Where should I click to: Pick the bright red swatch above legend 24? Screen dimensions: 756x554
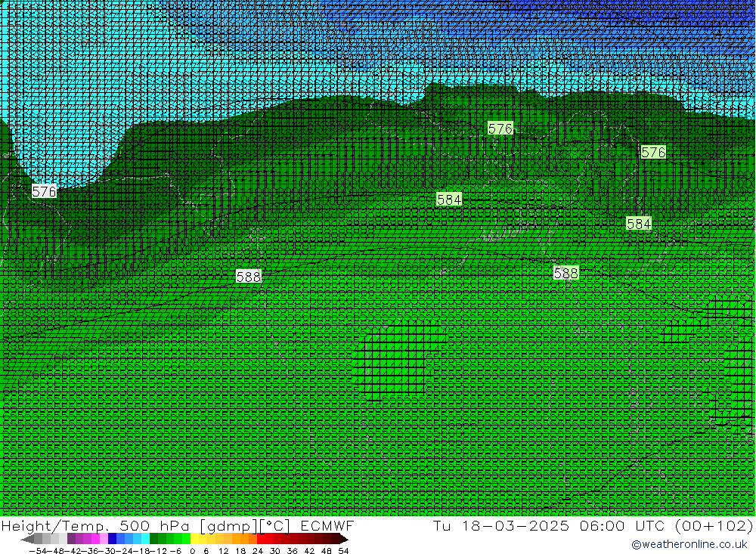coord(261,539)
